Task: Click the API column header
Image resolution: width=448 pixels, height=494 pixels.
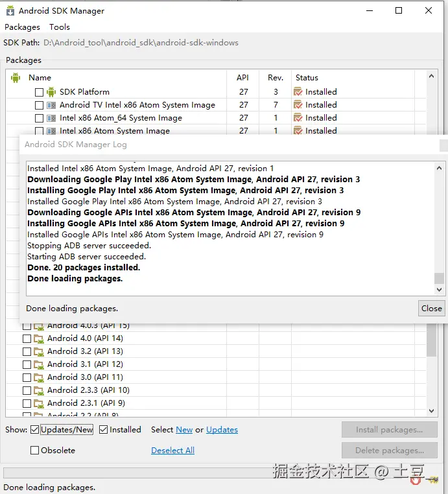Action: tap(242, 78)
